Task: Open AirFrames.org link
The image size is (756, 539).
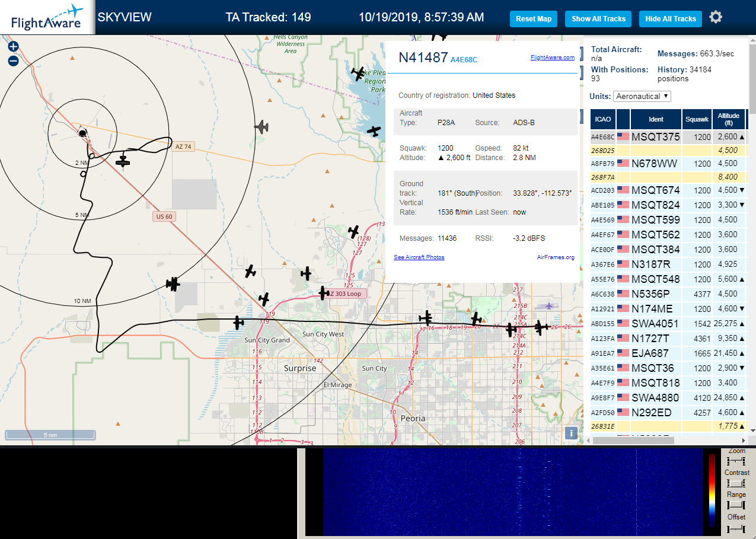Action: pos(556,257)
